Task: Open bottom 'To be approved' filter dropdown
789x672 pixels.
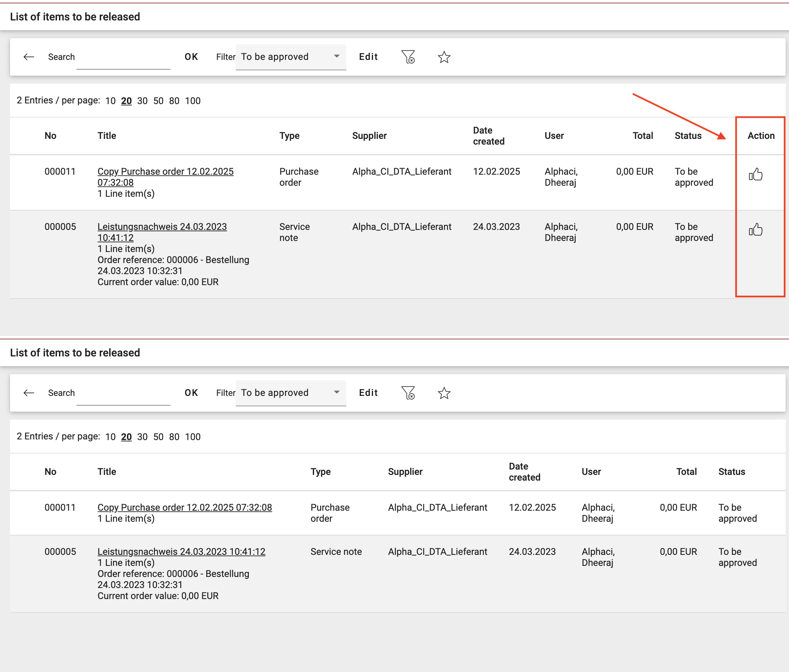Action: pyautogui.click(x=291, y=393)
